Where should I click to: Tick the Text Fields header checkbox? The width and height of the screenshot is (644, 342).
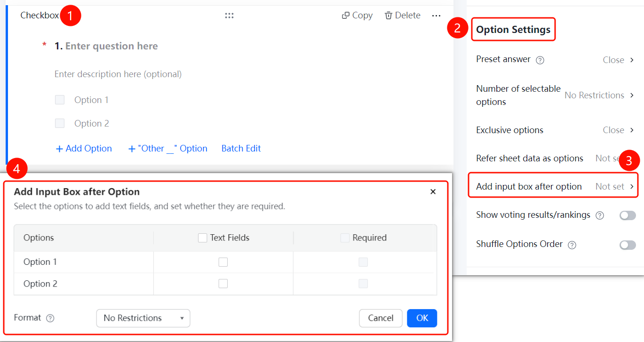click(203, 238)
